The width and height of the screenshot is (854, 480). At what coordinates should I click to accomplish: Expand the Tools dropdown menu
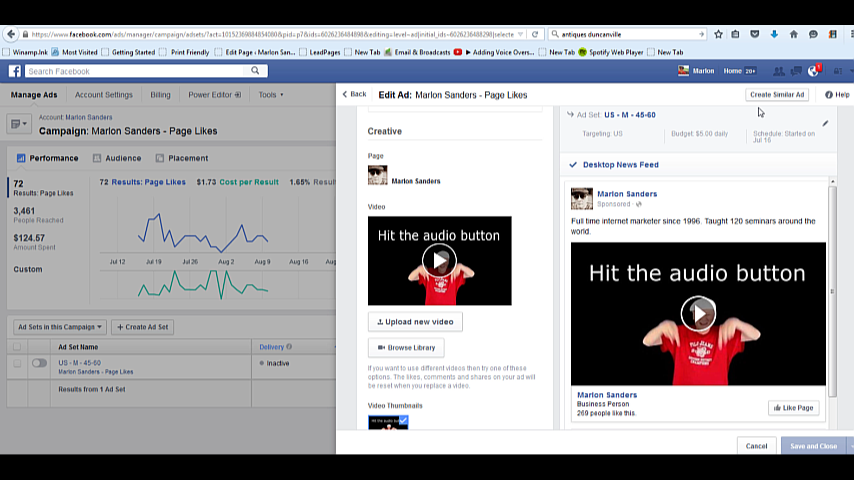tap(271, 95)
